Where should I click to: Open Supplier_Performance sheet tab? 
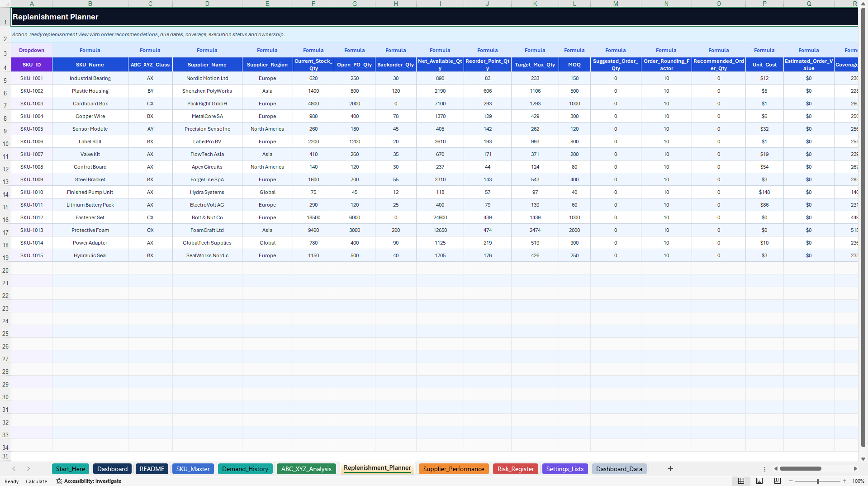[x=454, y=469]
